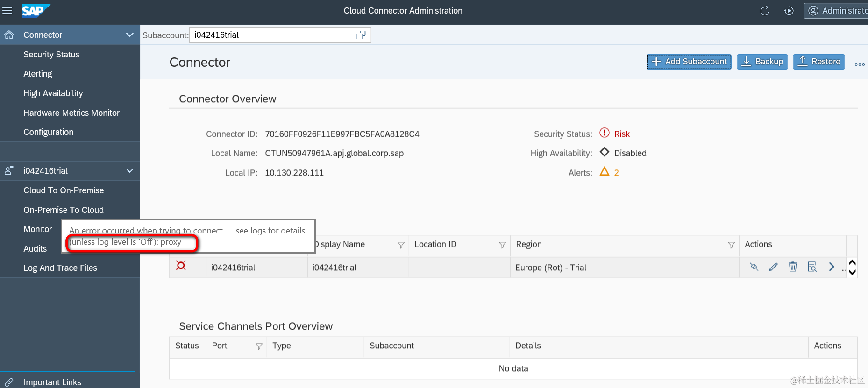
Task: Click the table scroll down arrow
Action: coord(852,272)
